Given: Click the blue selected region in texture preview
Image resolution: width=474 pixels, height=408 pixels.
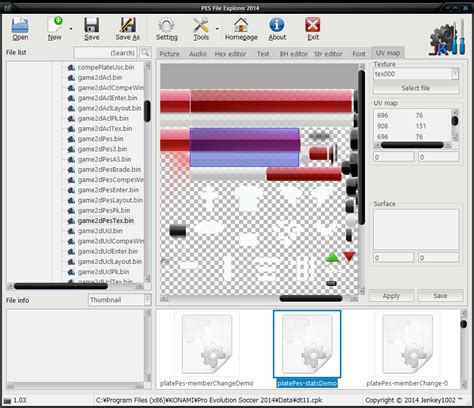Looking at the screenshot, I should [x=245, y=147].
